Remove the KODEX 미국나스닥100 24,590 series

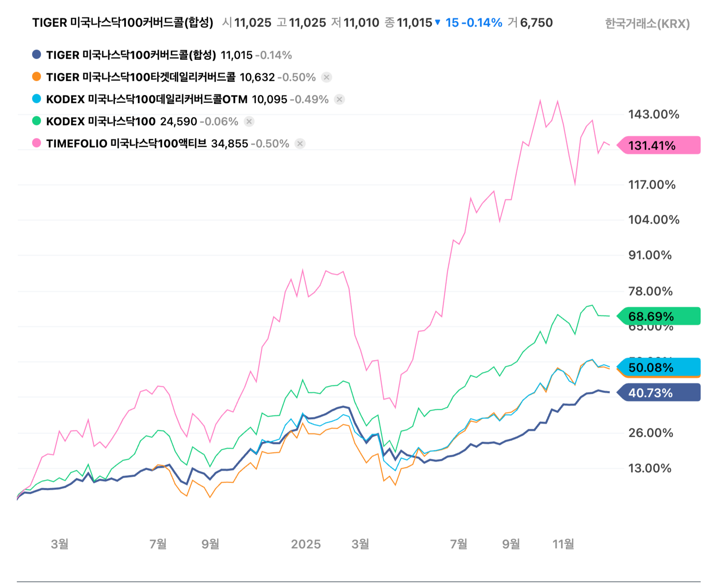coord(249,121)
